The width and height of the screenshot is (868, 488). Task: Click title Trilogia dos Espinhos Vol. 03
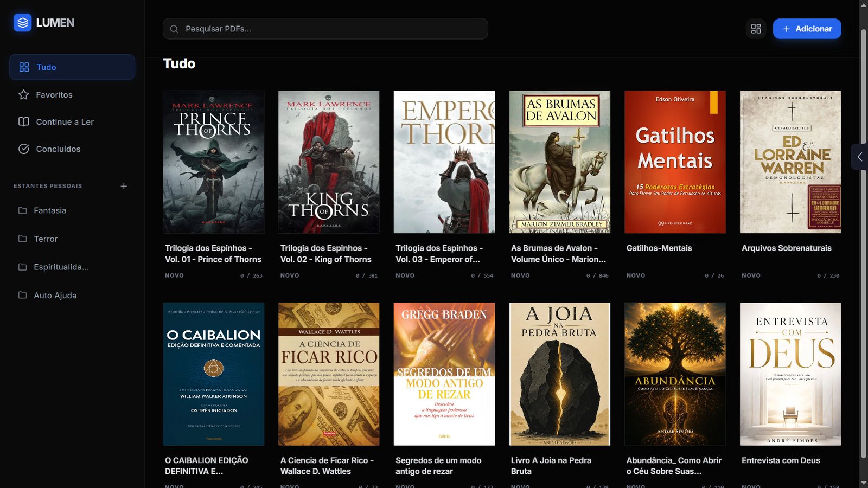click(x=439, y=254)
